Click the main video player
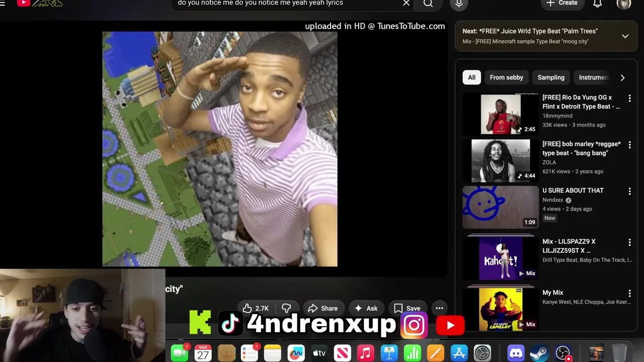Viewport: 644px width, 362px height. (220, 149)
